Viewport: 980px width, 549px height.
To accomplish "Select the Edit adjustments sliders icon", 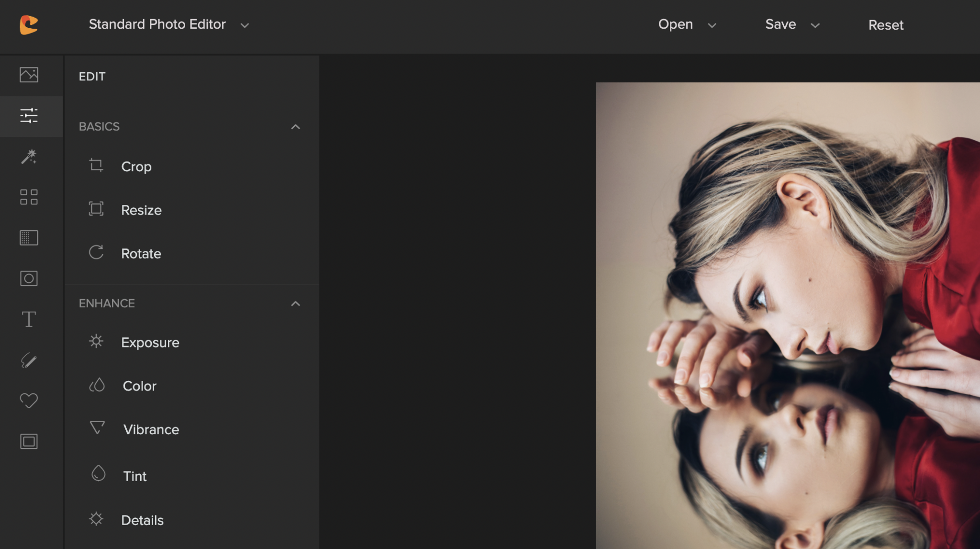I will 29,115.
